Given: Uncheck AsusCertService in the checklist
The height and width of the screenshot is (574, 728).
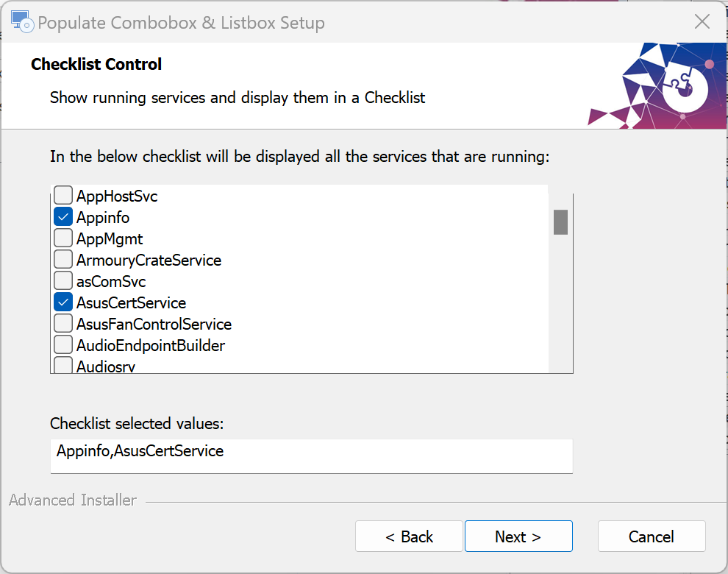Looking at the screenshot, I should tap(63, 302).
